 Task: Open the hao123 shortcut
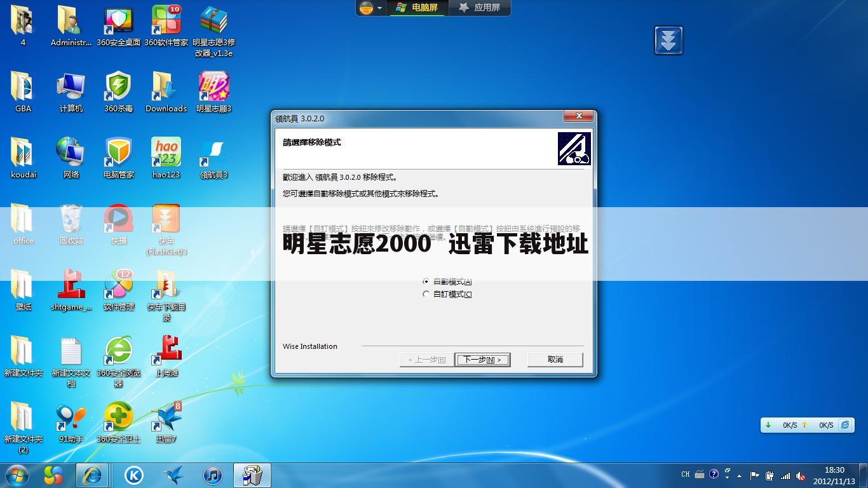(x=166, y=158)
